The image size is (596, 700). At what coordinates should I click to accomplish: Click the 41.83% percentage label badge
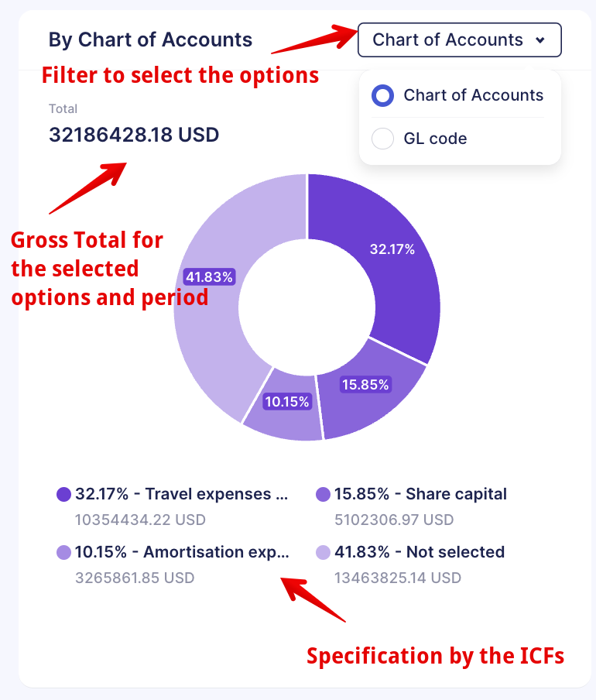pos(209,277)
